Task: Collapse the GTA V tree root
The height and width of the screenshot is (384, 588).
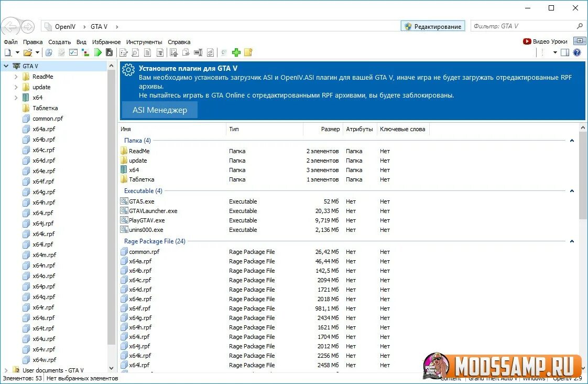Action: (x=6, y=66)
